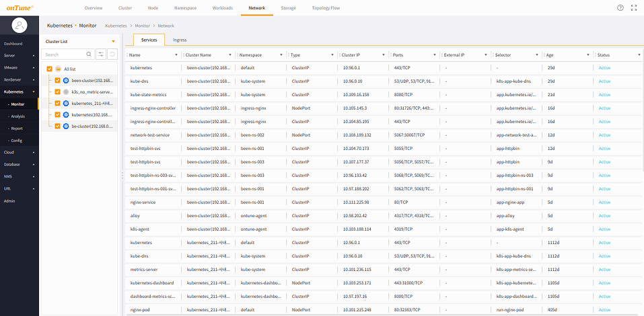Select the network-test-service row name
Image resolution: width=644 pixels, height=316 pixels.
point(149,135)
